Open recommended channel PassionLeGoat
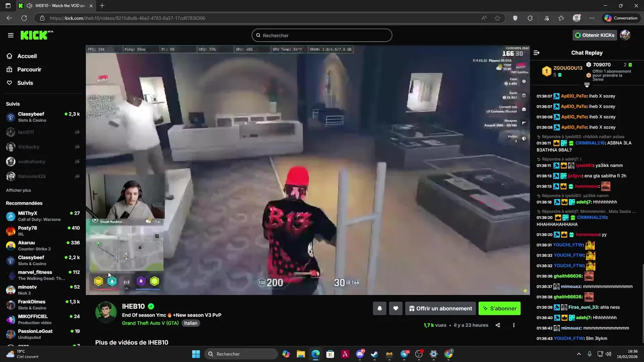Screen dimensions: 644x362 pos(43,334)
